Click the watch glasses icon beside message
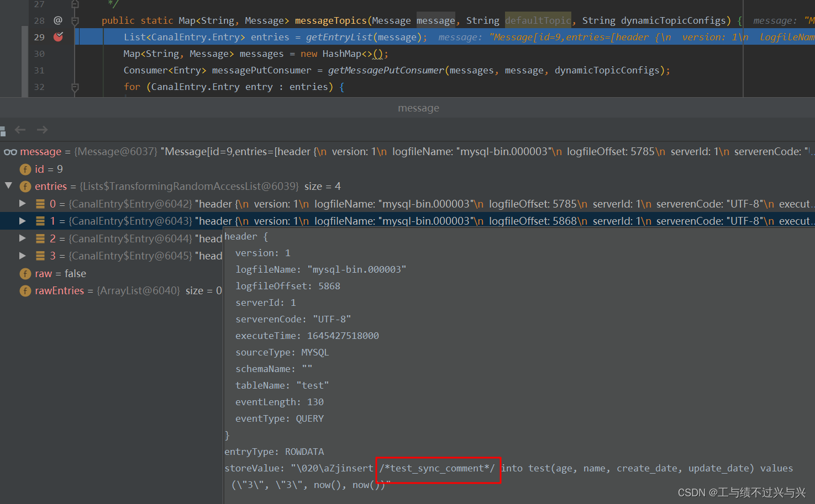The width and height of the screenshot is (815, 504). coord(10,152)
